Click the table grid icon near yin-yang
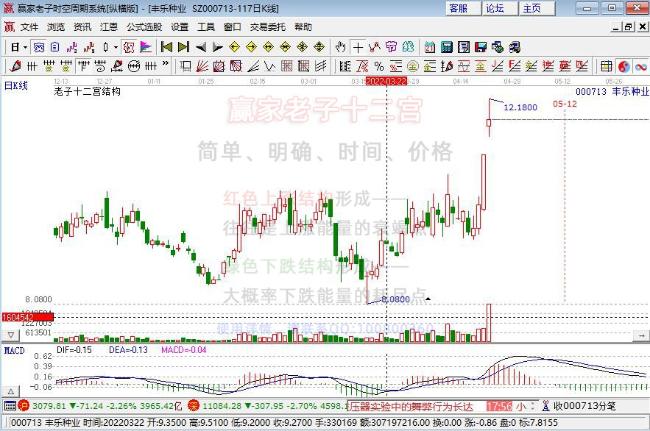Viewport: 650px width, 431px height. point(606,66)
